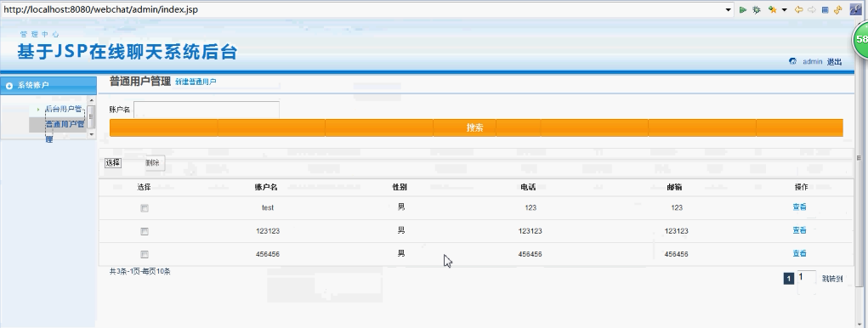Click the sidebar scrollbar thumb
868x328 pixels.
click(x=91, y=116)
